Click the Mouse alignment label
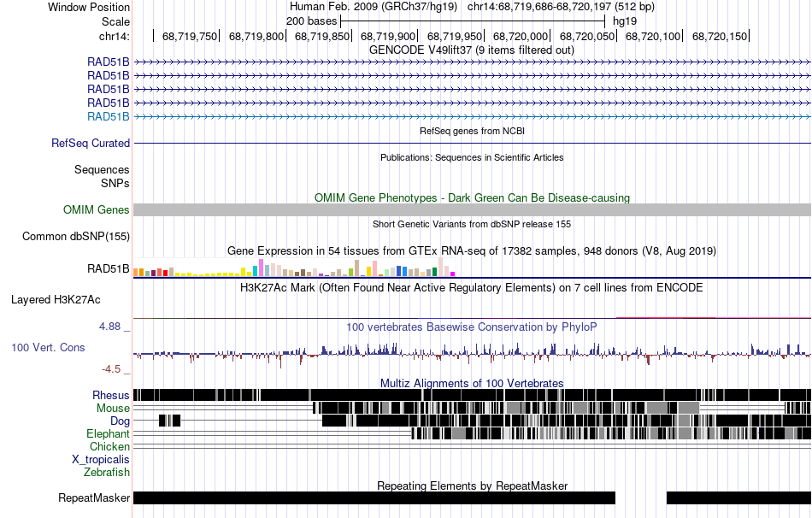The height and width of the screenshot is (518, 812). [113, 409]
